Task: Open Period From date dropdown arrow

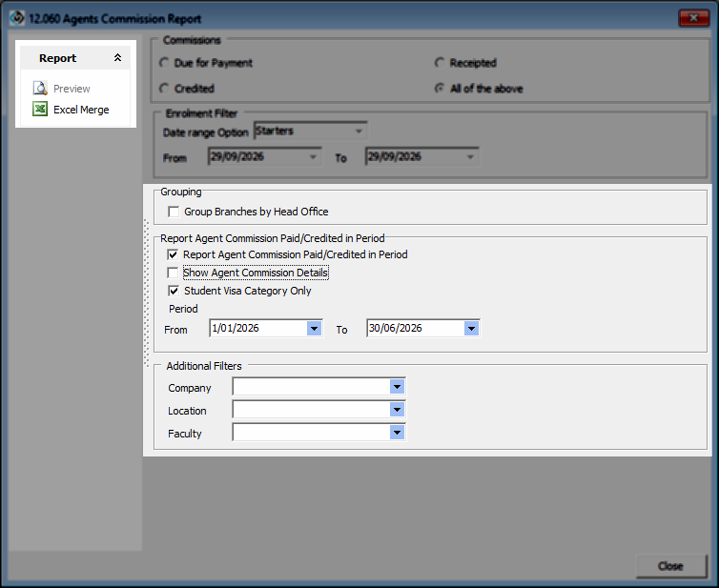Action: pos(314,328)
